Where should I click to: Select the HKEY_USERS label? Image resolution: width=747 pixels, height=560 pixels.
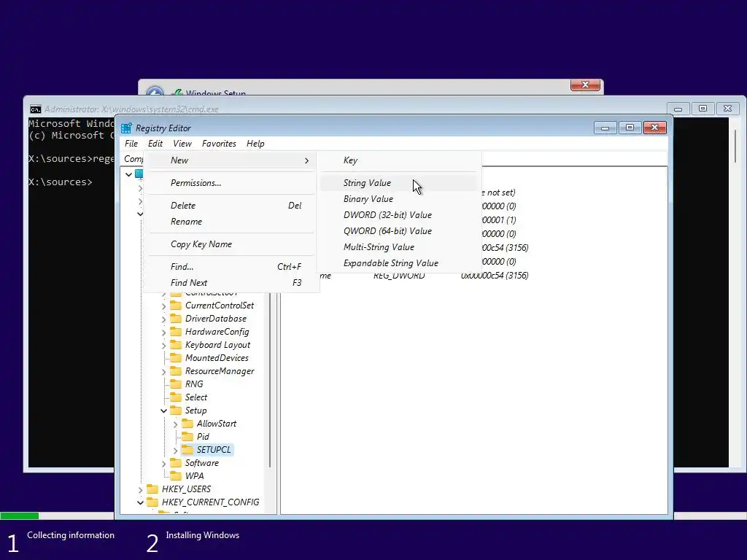(x=186, y=489)
